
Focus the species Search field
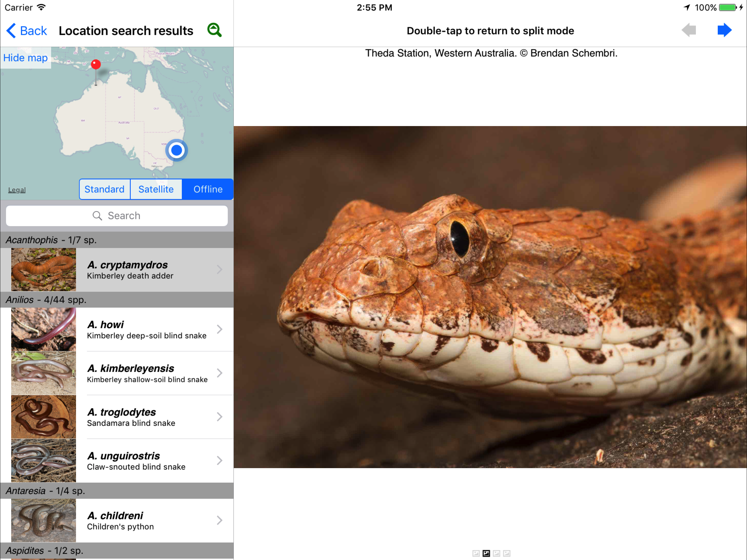click(117, 216)
